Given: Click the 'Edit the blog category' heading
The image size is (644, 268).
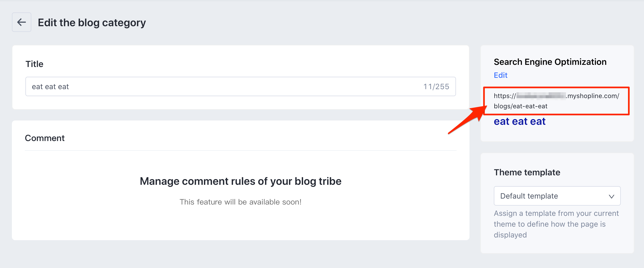Looking at the screenshot, I should tap(92, 23).
